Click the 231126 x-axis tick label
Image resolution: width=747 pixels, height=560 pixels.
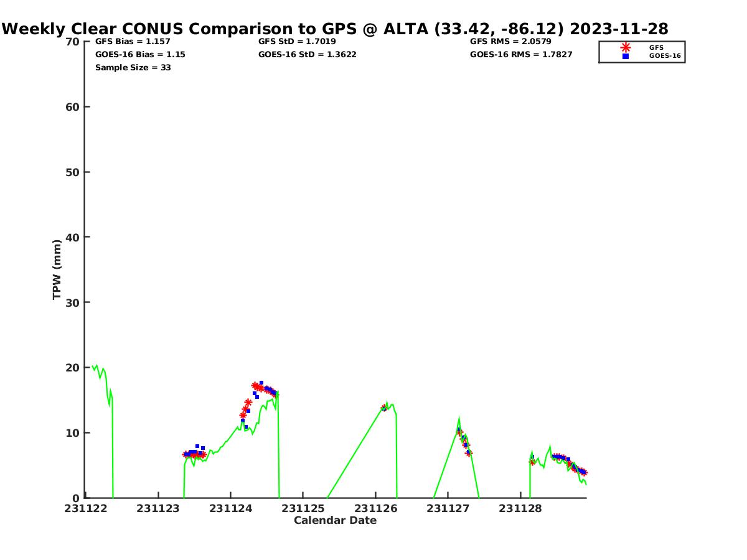click(375, 508)
